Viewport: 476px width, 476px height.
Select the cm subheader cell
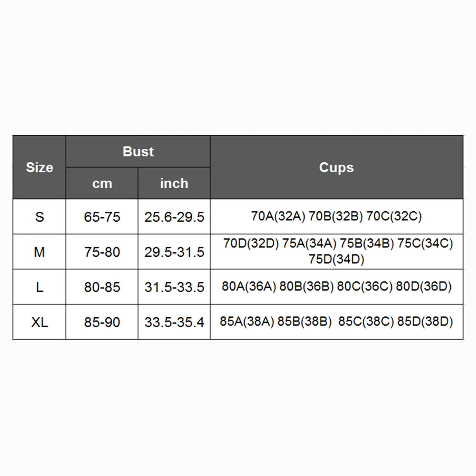tap(102, 183)
